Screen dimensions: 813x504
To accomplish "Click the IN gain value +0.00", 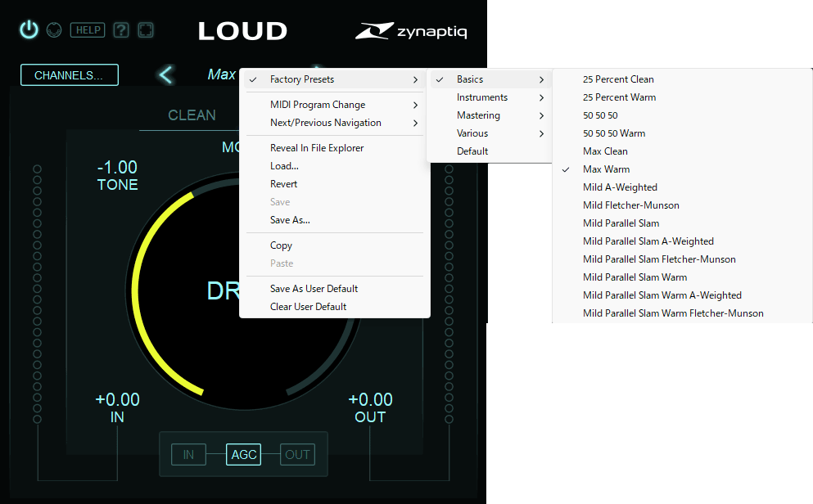I will [x=118, y=399].
